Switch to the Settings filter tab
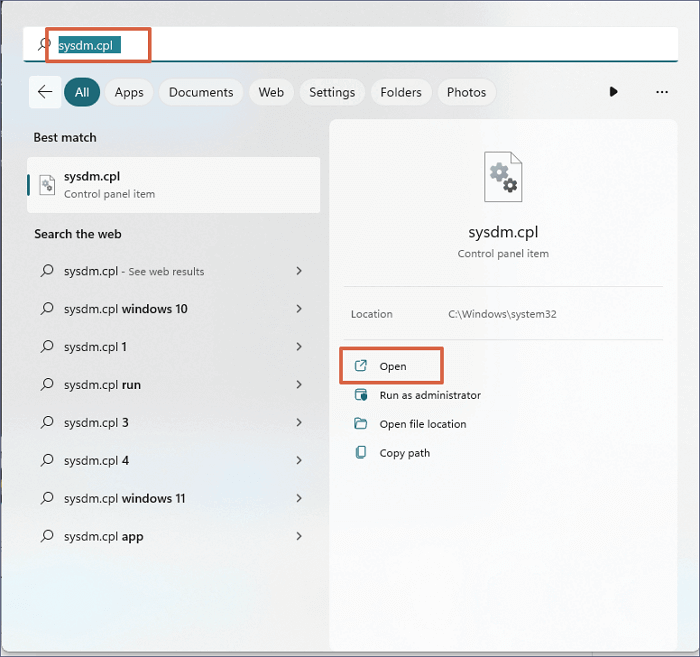Viewport: 700px width, 657px height. [332, 92]
